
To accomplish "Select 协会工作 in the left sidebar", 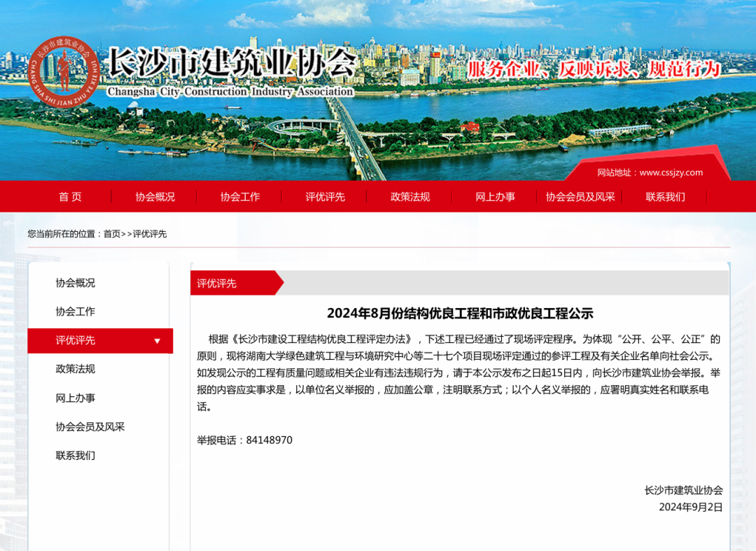I will (76, 312).
